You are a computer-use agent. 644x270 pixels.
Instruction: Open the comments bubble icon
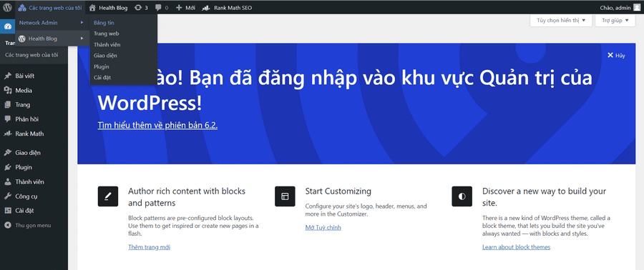click(x=158, y=7)
